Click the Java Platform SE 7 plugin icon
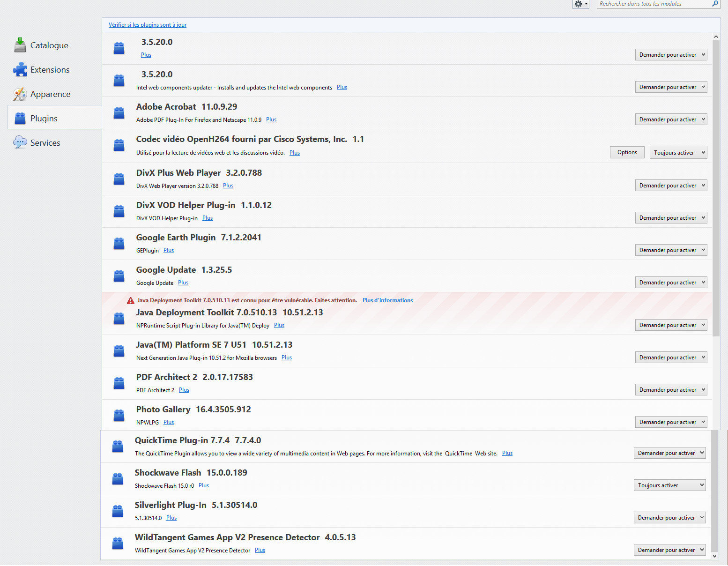The height and width of the screenshot is (566, 728). [x=119, y=351]
